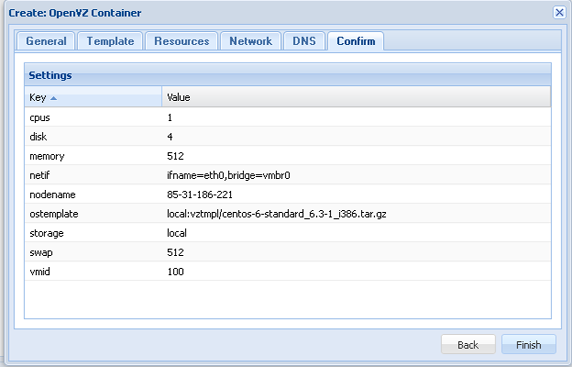Select the vmid key cell
This screenshot has width=572, height=367.
click(x=93, y=272)
